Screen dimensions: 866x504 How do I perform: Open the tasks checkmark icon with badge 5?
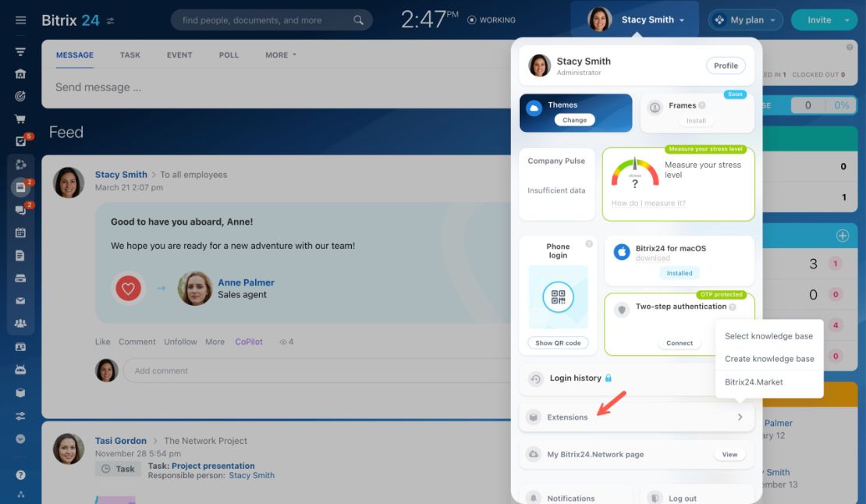click(x=21, y=141)
